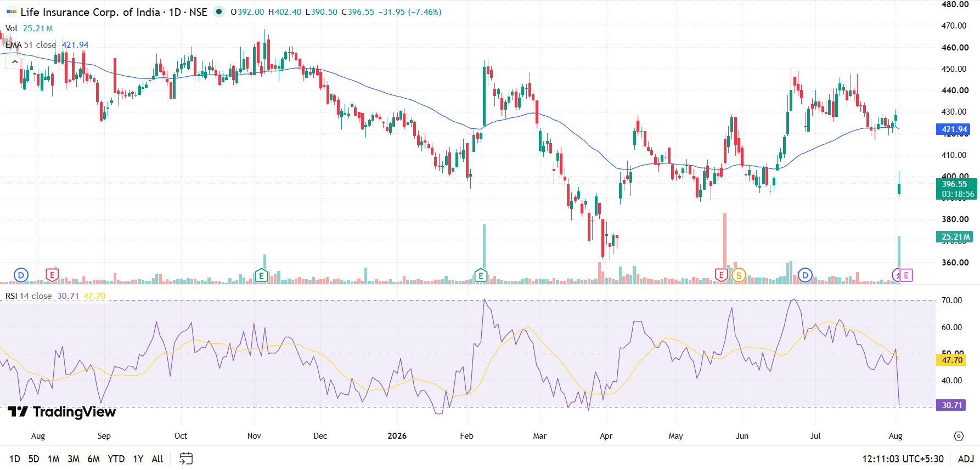This screenshot has height=470, width=980.
Task: Click the 380.00 price axis label
Action: (955, 219)
